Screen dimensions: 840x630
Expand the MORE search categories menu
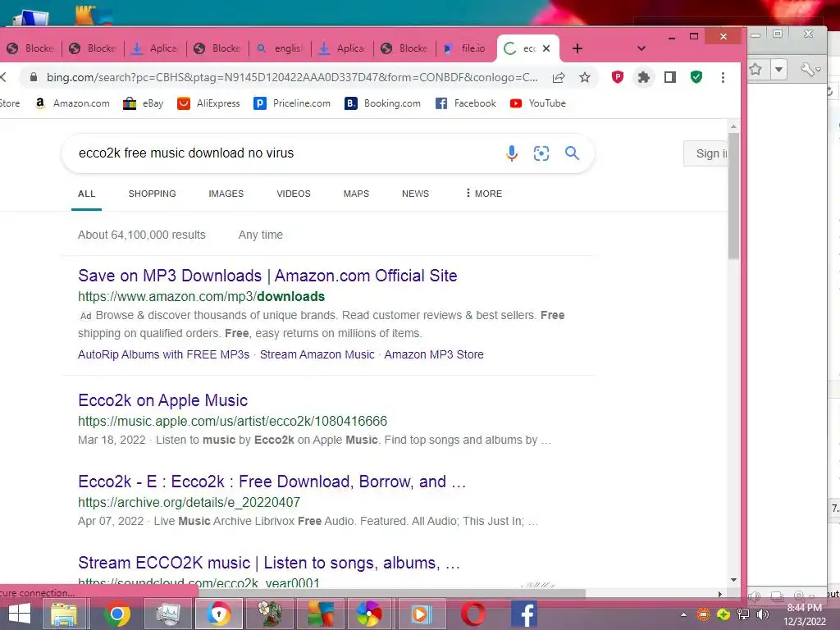click(x=484, y=194)
